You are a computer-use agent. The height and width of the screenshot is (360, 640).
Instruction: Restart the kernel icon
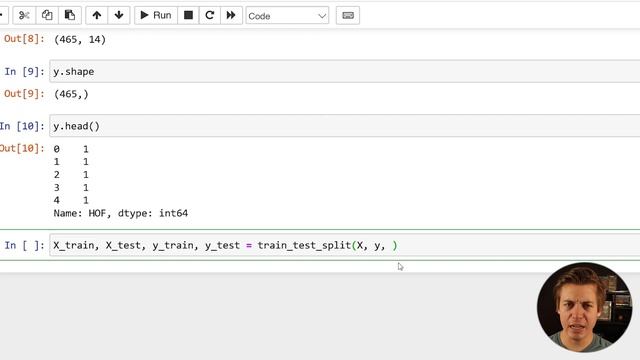(x=210, y=16)
